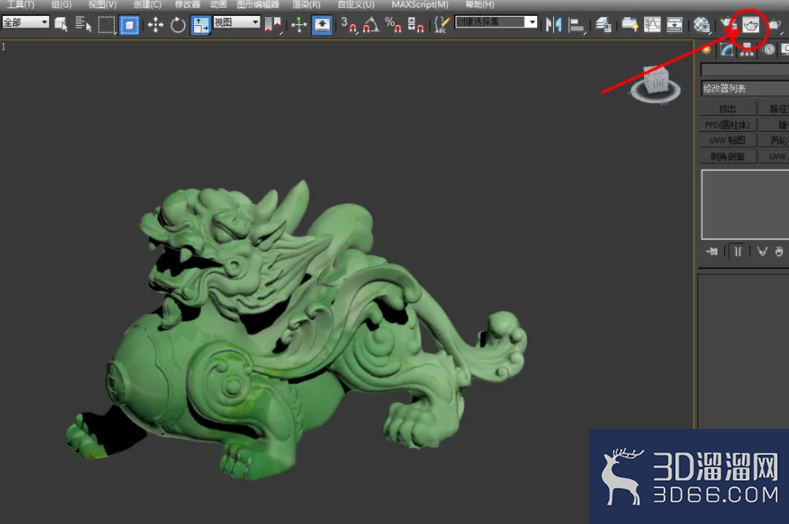
Task: Open the 全部 selection filter dropdown
Action: click(25, 22)
